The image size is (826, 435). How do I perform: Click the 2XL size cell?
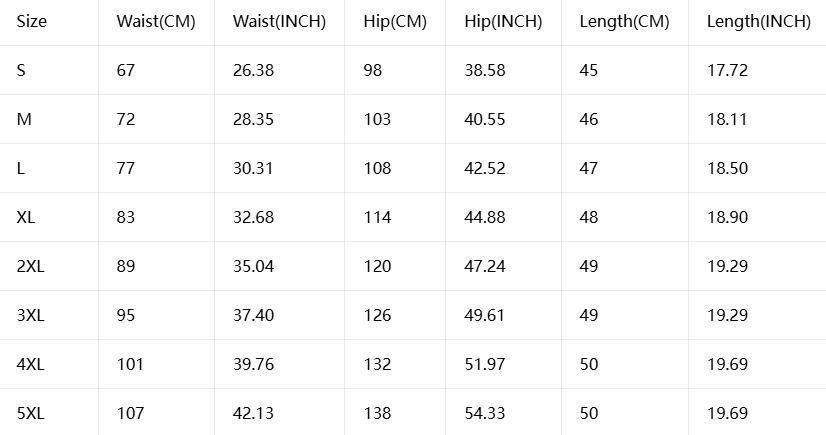coord(31,266)
